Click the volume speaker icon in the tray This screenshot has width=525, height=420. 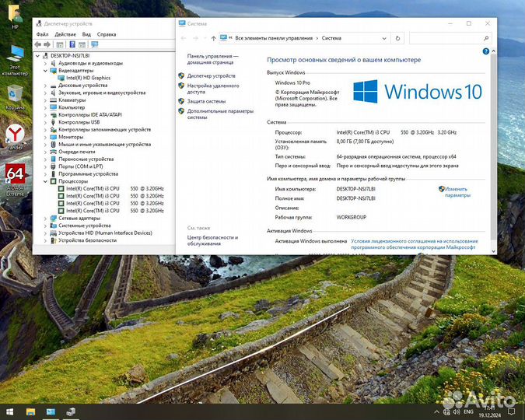(x=457, y=412)
